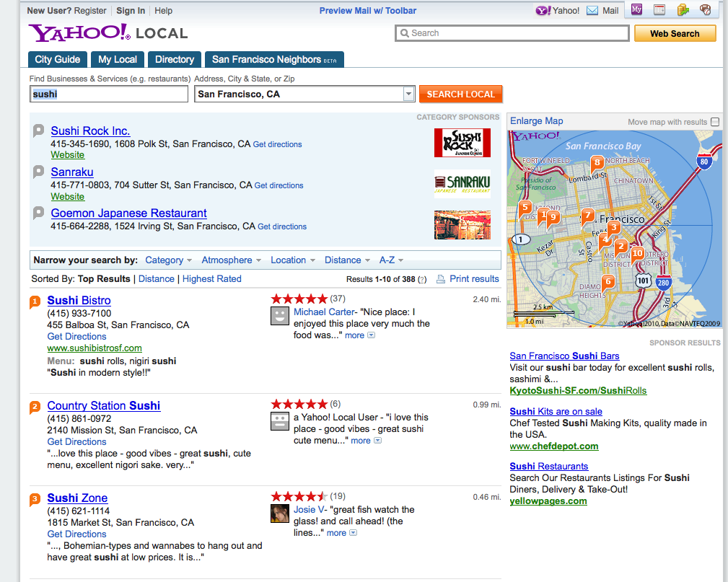Click the My Yahoo icon in the top bar
728x582 pixels.
click(636, 9)
